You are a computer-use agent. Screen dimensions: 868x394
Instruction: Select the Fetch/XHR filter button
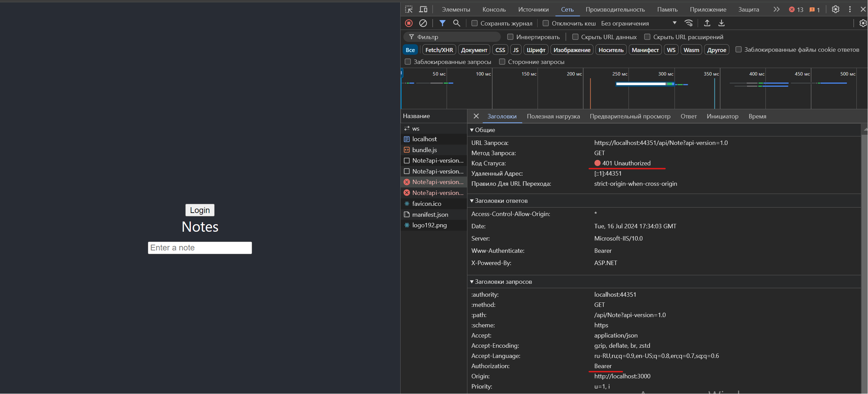439,50
